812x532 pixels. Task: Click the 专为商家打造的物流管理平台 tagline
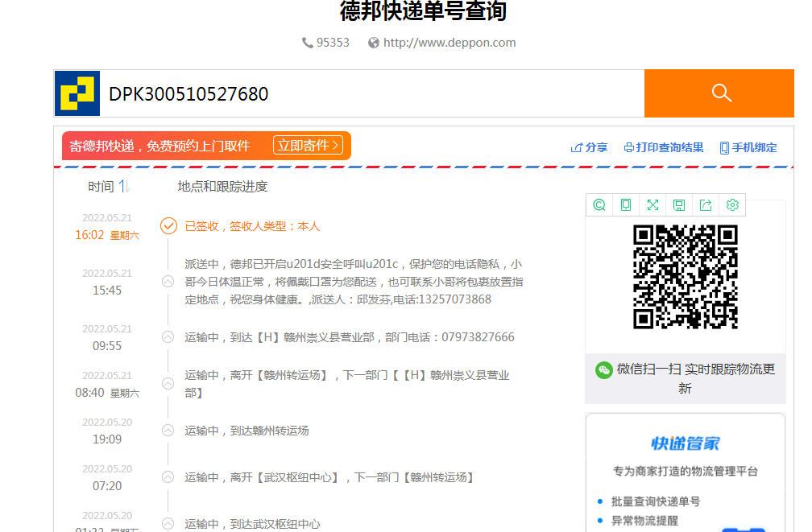pyautogui.click(x=685, y=471)
